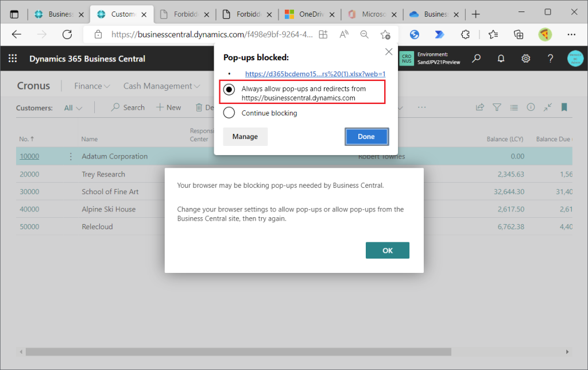Switch to the OneDrive tab
The width and height of the screenshot is (588, 370).
click(310, 14)
